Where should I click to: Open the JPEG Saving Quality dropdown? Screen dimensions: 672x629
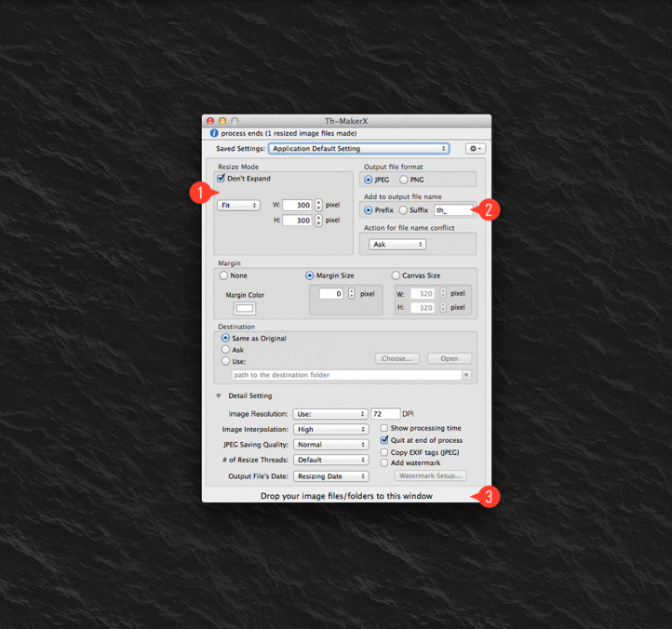click(x=330, y=445)
